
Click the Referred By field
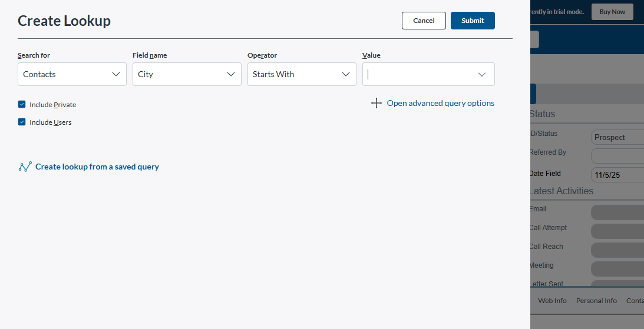click(x=617, y=157)
